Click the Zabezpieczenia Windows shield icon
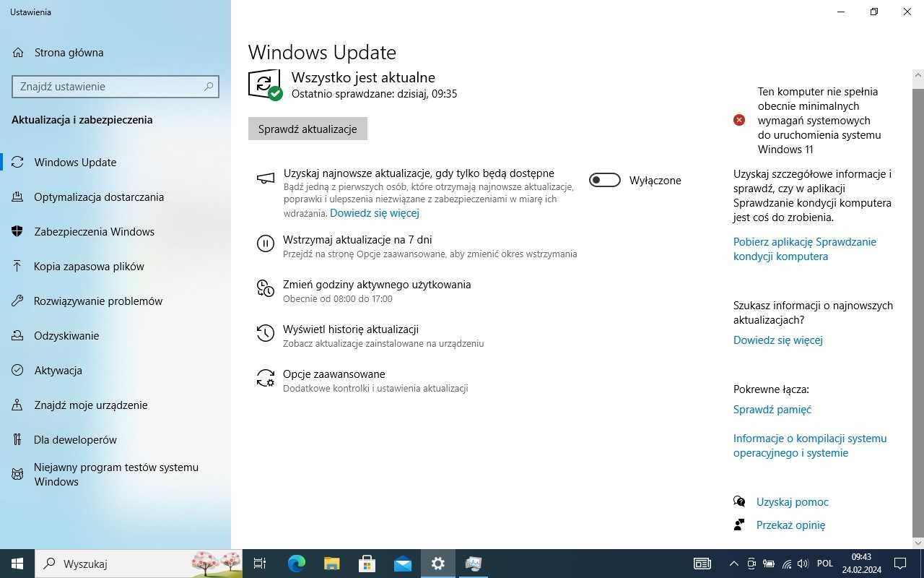The image size is (924, 578). point(18,232)
